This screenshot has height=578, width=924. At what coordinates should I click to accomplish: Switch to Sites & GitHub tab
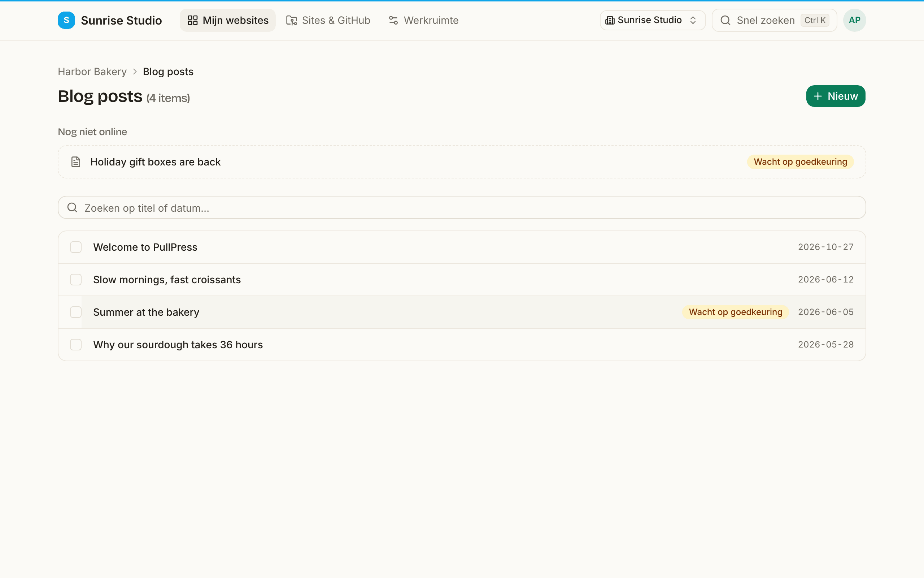[328, 20]
